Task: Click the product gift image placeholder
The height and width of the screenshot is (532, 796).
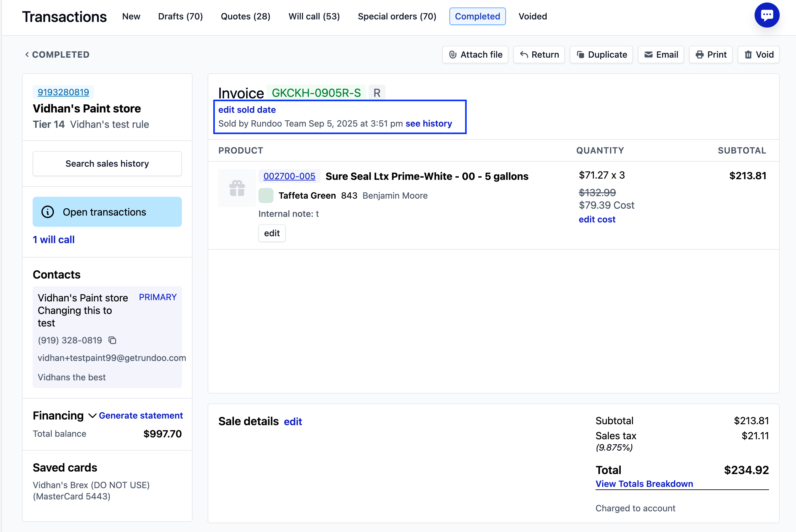Action: [237, 188]
